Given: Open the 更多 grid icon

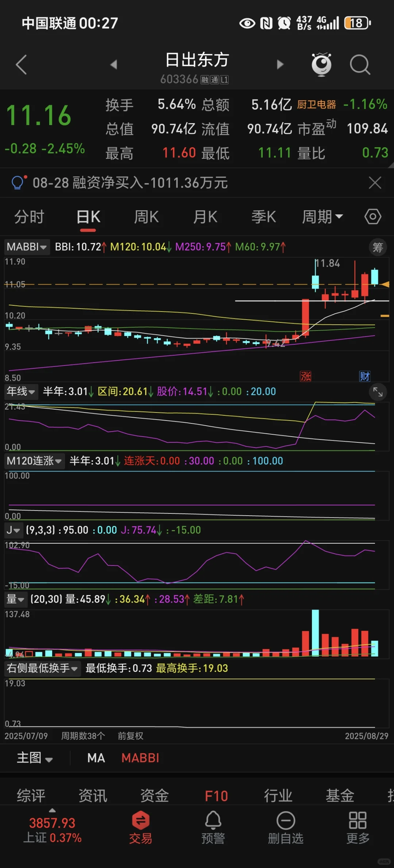Looking at the screenshot, I should pyautogui.click(x=358, y=828).
